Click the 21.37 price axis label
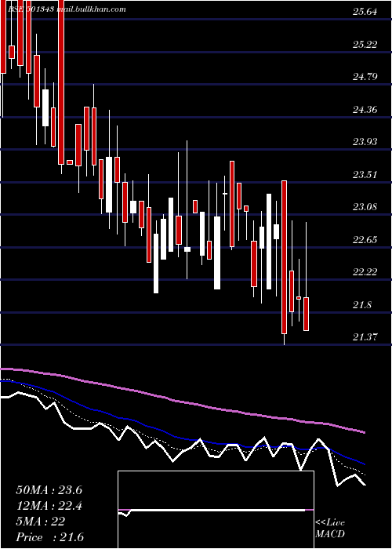 click(365, 337)
